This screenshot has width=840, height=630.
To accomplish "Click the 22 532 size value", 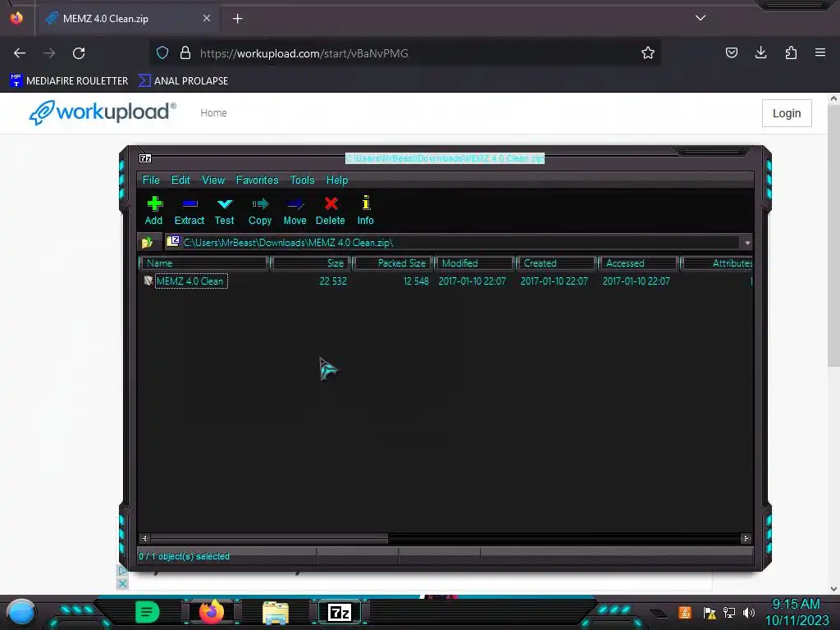I will coord(333,281).
